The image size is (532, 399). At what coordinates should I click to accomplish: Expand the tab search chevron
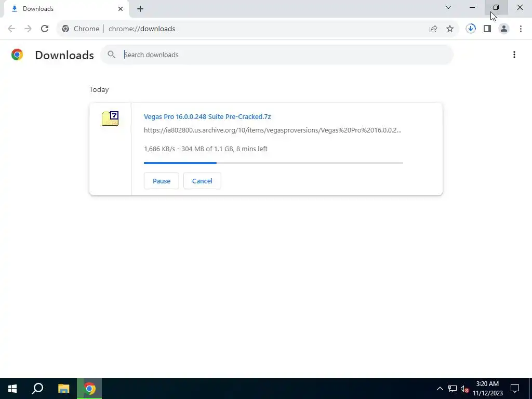448,7
